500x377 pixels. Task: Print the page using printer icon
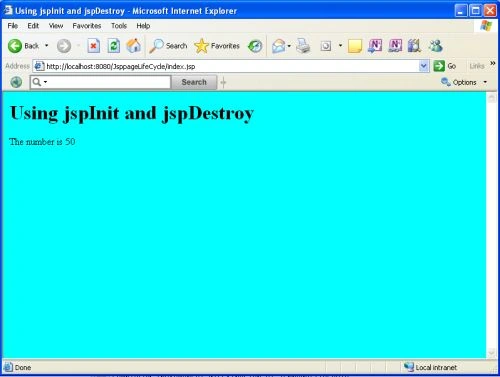(303, 46)
